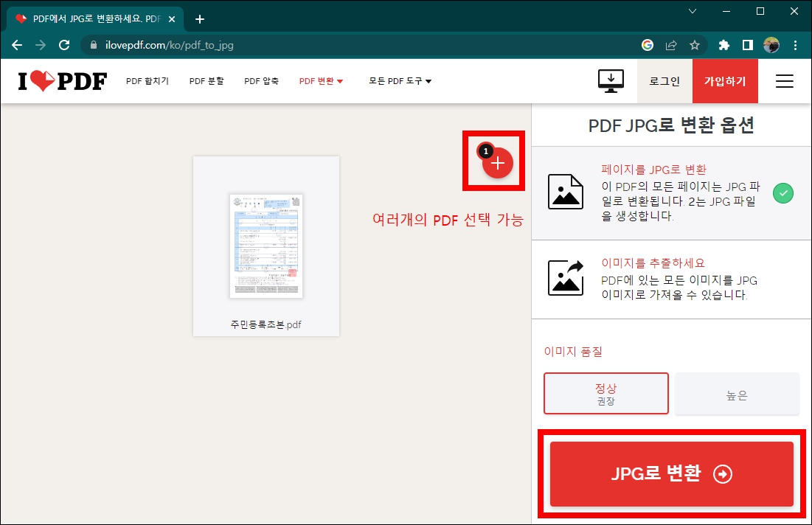Image resolution: width=812 pixels, height=525 pixels.
Task: Select the PDF 압축 menu item
Action: click(x=261, y=81)
